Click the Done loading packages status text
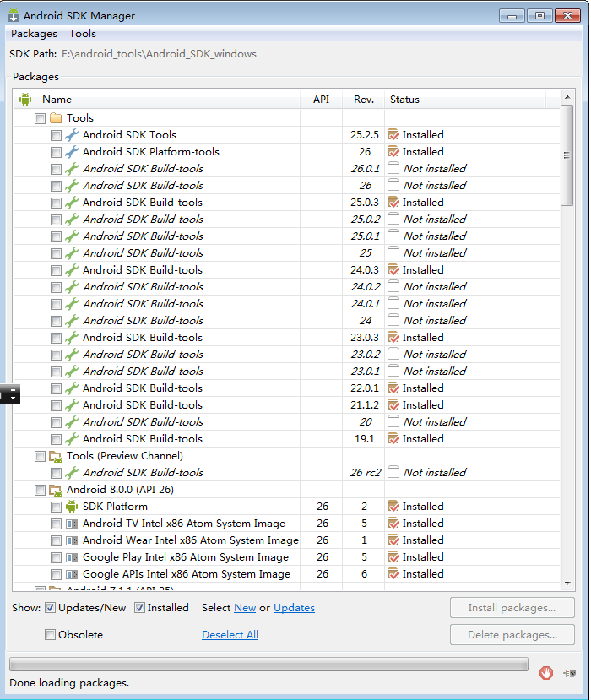 (x=69, y=683)
